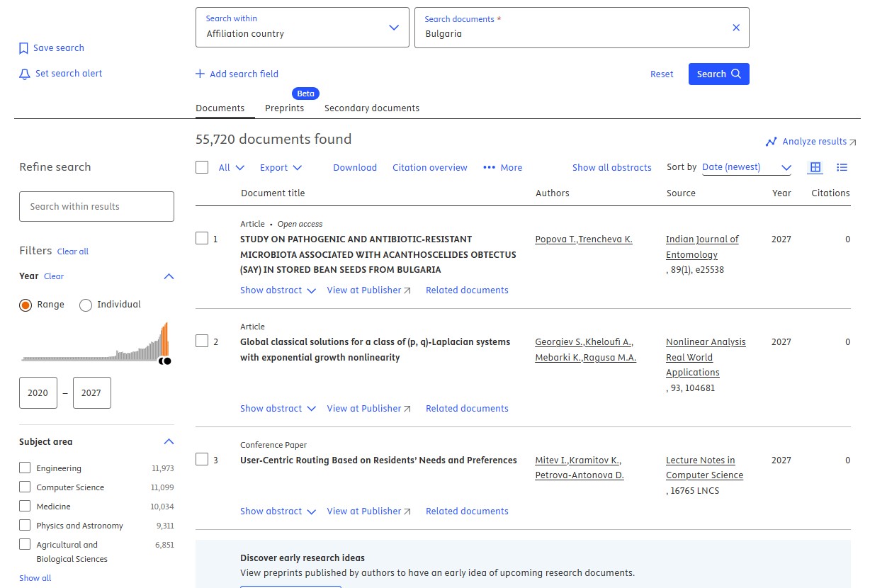The width and height of the screenshot is (887, 588).
Task: Click the plus icon to add search field
Action: [x=200, y=74]
